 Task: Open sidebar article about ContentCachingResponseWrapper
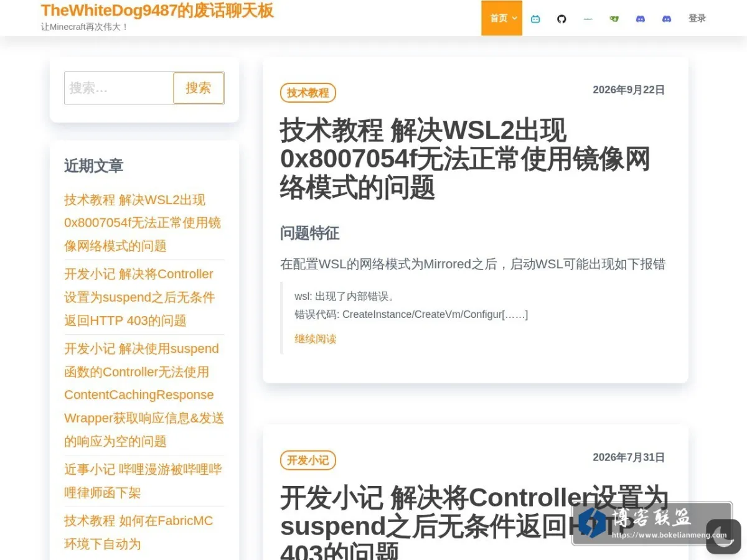pyautogui.click(x=144, y=395)
